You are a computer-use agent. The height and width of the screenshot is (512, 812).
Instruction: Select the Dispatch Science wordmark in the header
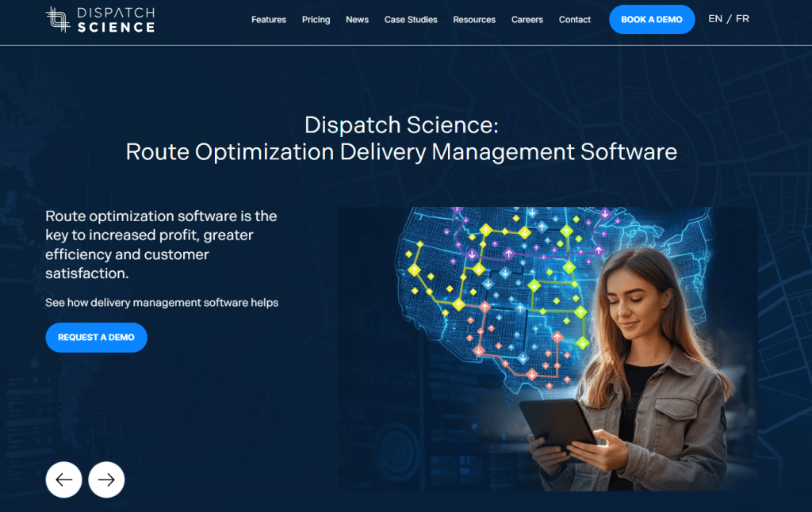115,18
